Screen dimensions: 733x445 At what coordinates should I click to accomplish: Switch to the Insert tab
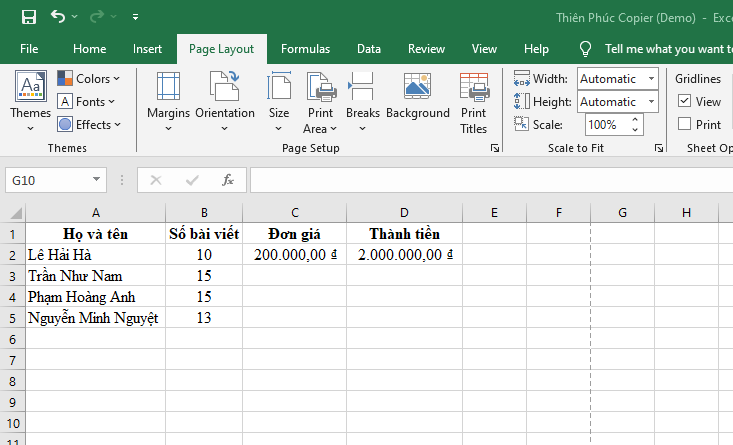click(147, 49)
